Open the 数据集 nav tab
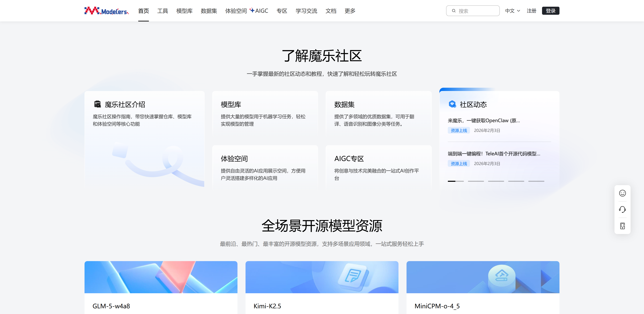This screenshot has width=644, height=314. [x=209, y=11]
